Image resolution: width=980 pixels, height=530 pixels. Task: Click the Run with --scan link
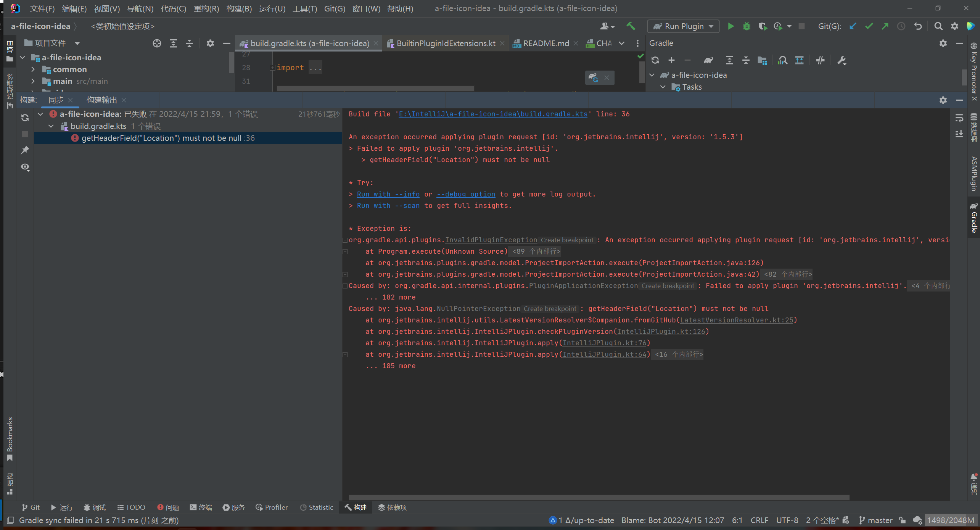click(388, 205)
